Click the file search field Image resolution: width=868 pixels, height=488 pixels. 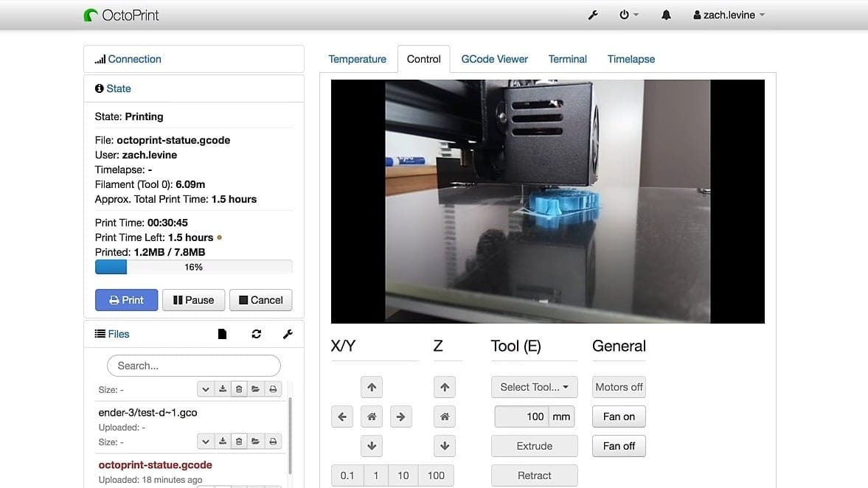(x=194, y=366)
